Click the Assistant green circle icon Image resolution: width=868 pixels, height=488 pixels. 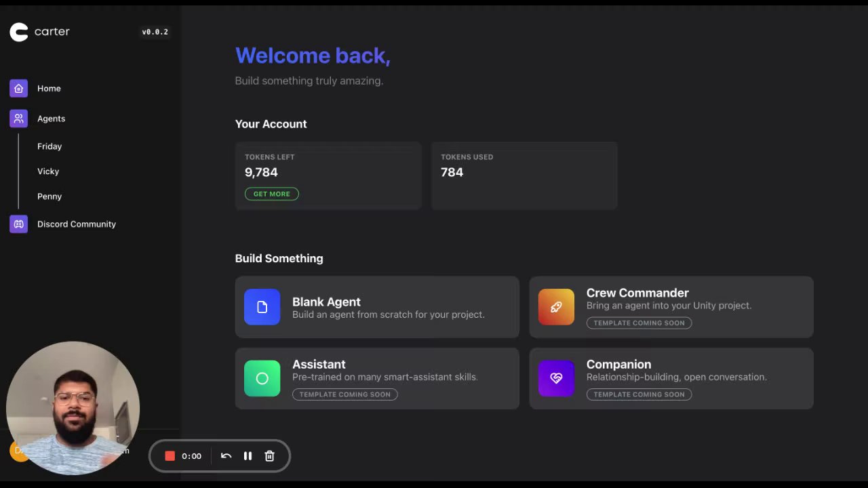click(262, 378)
